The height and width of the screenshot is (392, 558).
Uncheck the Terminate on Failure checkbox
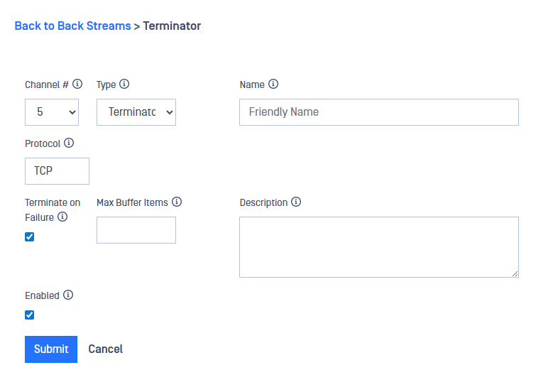pyautogui.click(x=30, y=236)
